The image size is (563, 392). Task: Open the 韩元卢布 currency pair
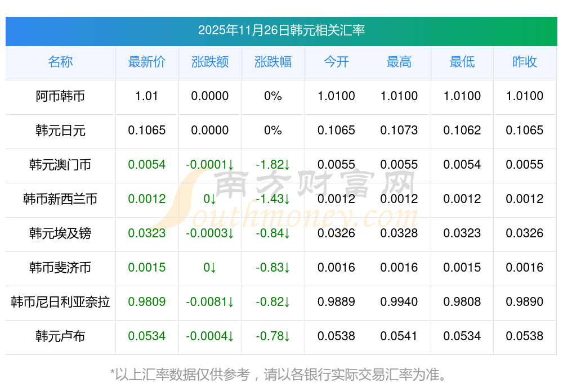click(x=60, y=336)
